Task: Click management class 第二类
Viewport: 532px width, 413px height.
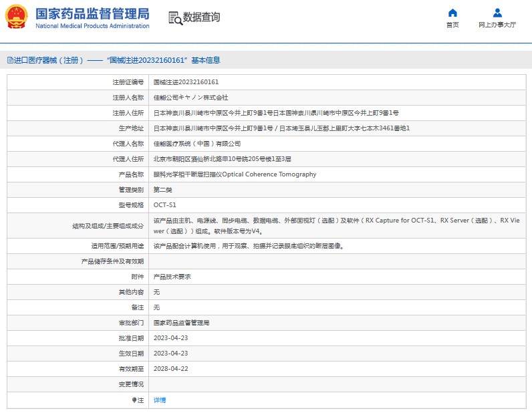Action: 162,190
